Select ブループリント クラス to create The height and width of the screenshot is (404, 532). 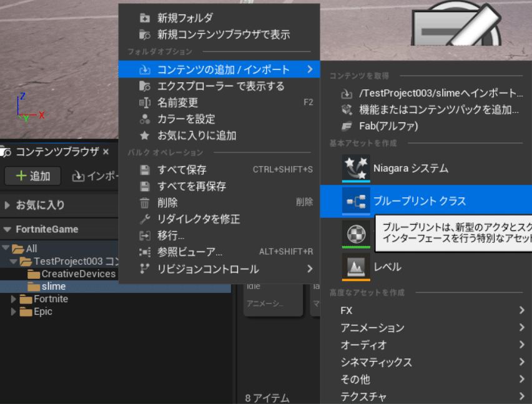click(x=426, y=202)
